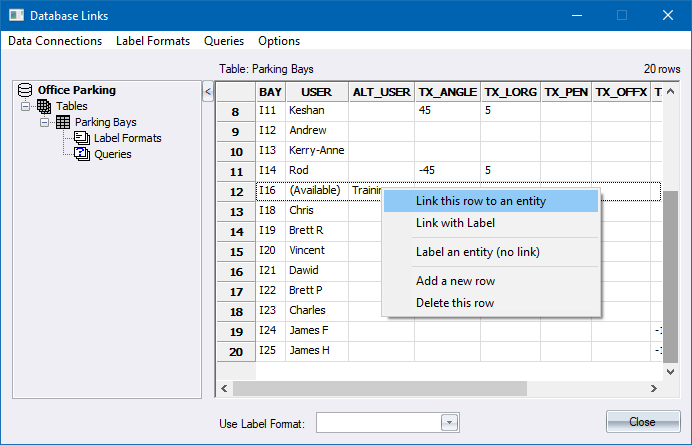Image resolution: width=692 pixels, height=445 pixels.
Task: Select row header 15 for Vincent
Action: click(x=236, y=251)
